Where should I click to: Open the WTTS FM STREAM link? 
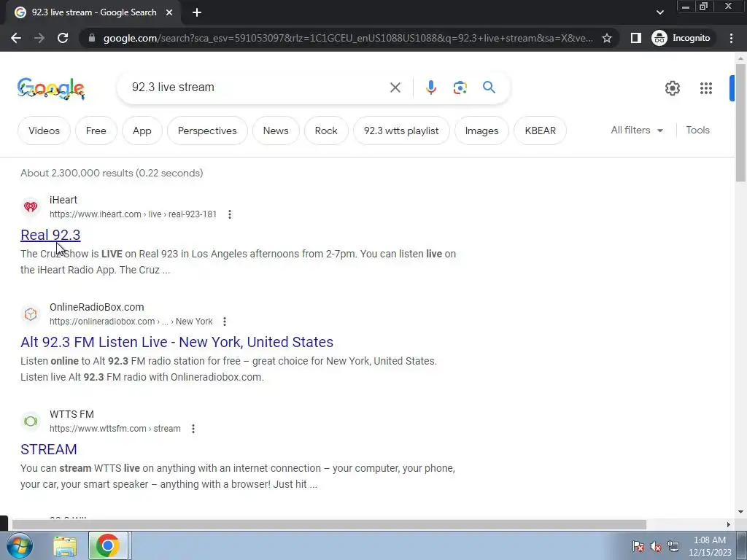(x=49, y=449)
